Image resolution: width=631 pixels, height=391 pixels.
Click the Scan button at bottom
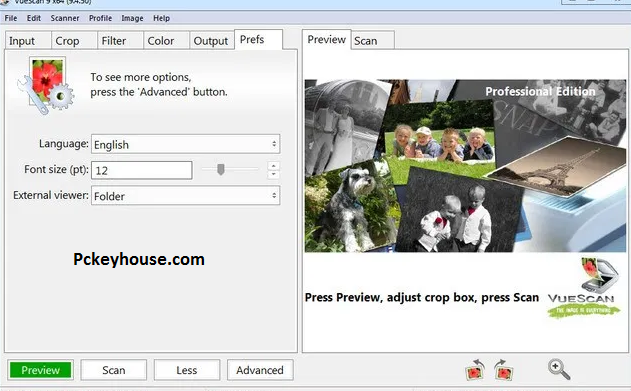[113, 370]
